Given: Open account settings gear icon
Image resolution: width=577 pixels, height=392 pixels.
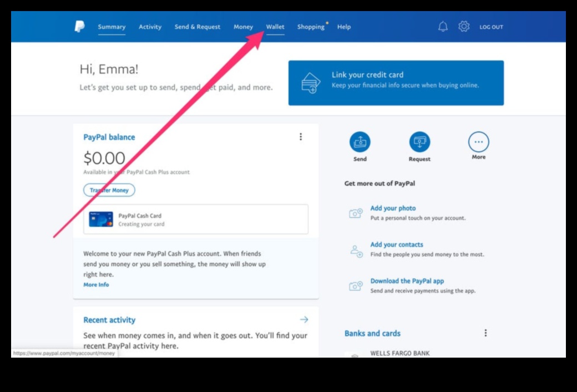Looking at the screenshot, I should [x=464, y=27].
